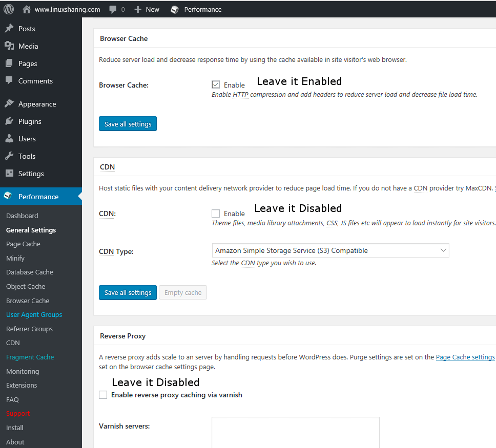Viewport: 496px width, 448px height.
Task: Click the WordPress logo icon
Action: [9, 9]
